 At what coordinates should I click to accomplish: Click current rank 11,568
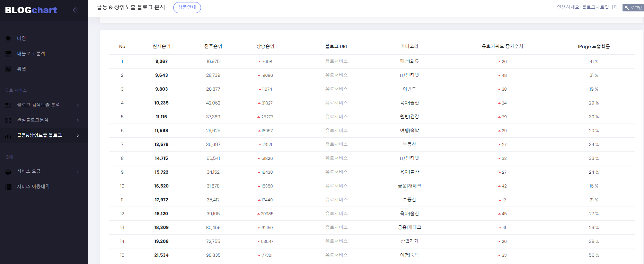tap(161, 130)
